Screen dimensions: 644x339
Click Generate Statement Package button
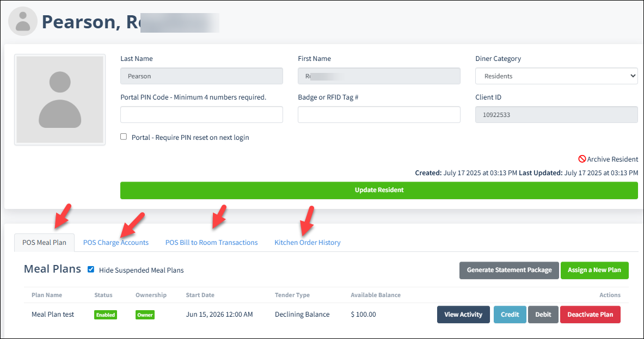click(x=510, y=270)
